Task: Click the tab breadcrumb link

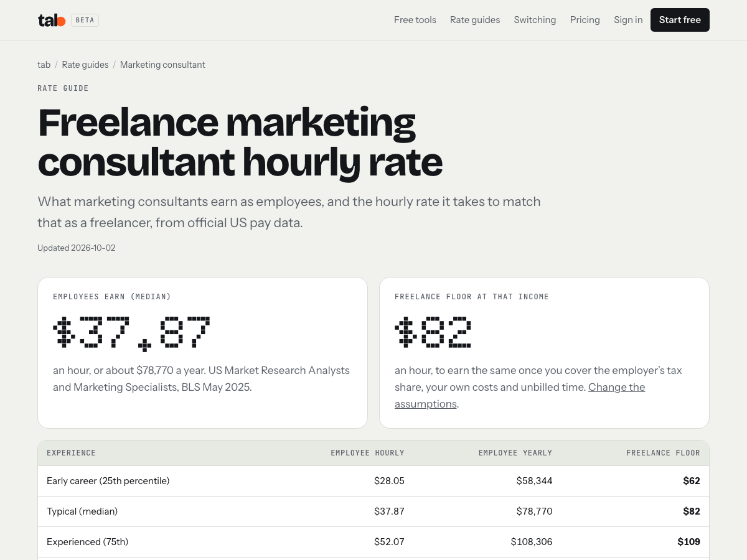Action: [44, 65]
